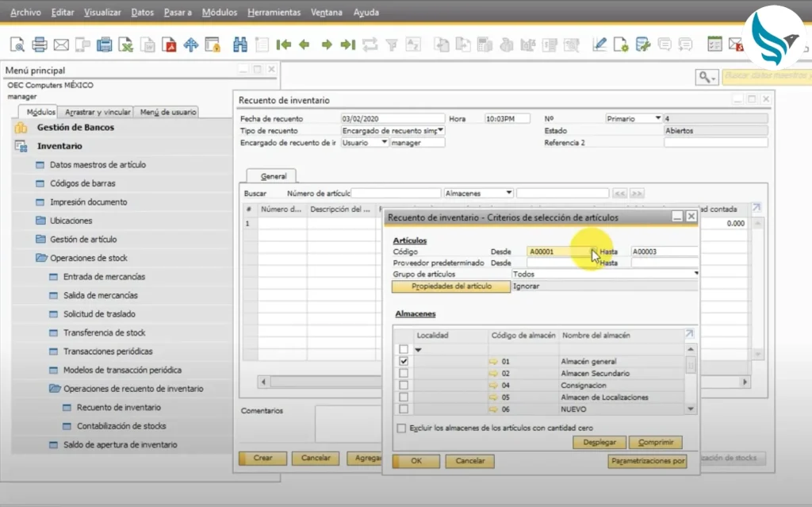The height and width of the screenshot is (507, 812).
Task: Click the filter funnel toolbar icon
Action: [392, 45]
